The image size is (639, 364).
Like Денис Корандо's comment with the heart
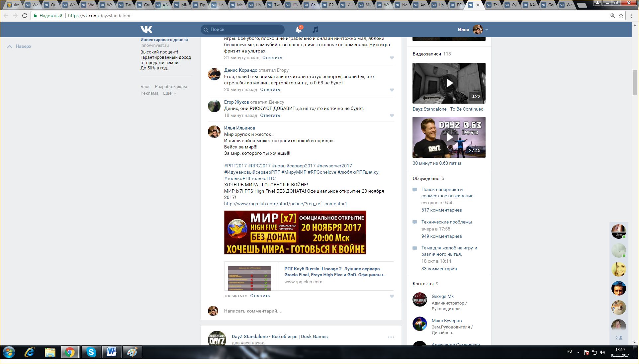point(392,90)
